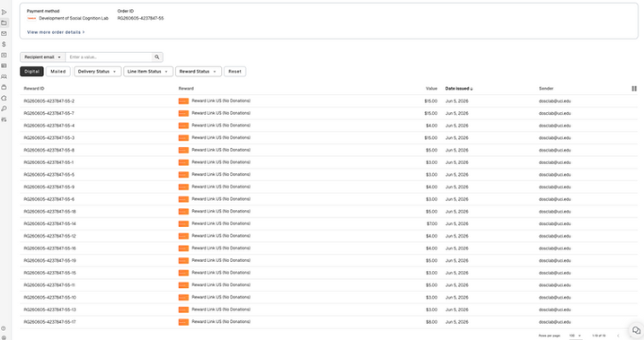Click payment method logo beside Development of Social Cognition Lab
This screenshot has height=340, width=644.
(x=31, y=19)
